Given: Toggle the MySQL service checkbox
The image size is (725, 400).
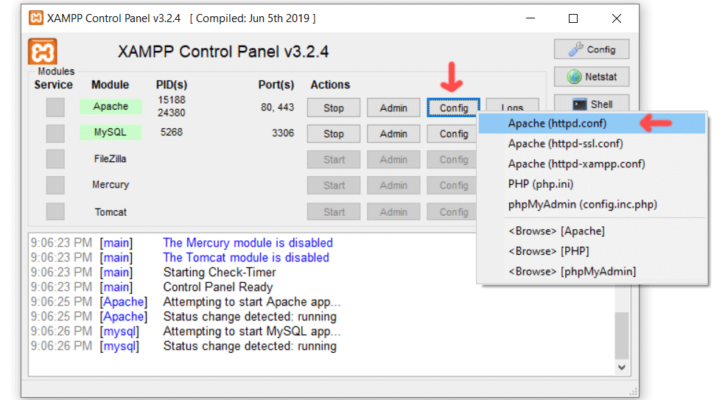Looking at the screenshot, I should (x=55, y=133).
